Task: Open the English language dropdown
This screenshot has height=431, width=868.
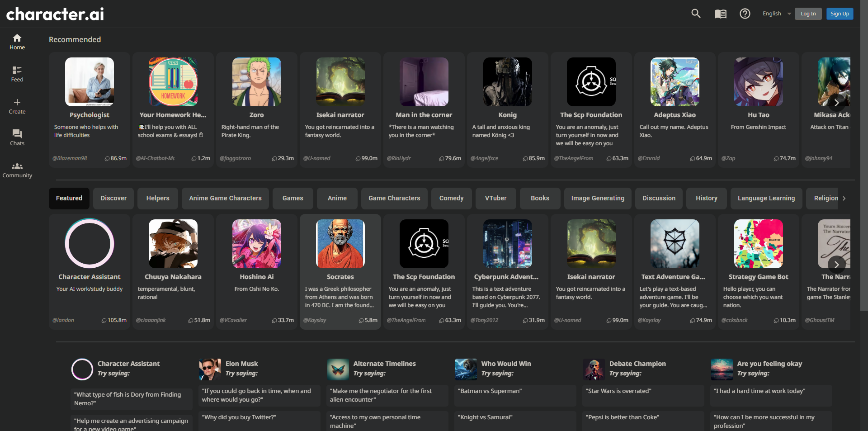Action: (x=777, y=14)
